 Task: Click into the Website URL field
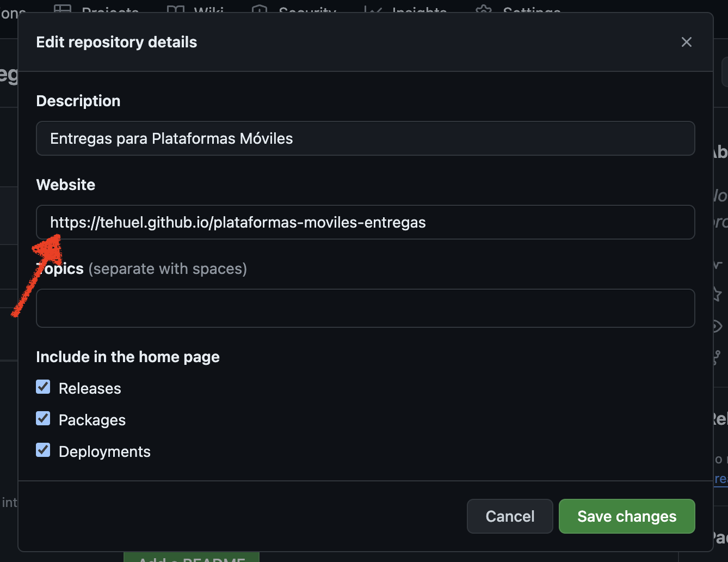click(x=366, y=222)
